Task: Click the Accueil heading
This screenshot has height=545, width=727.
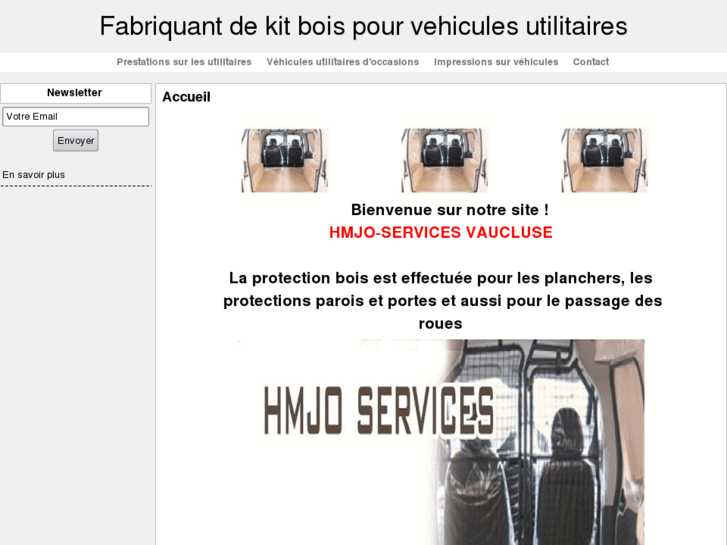Action: point(186,97)
